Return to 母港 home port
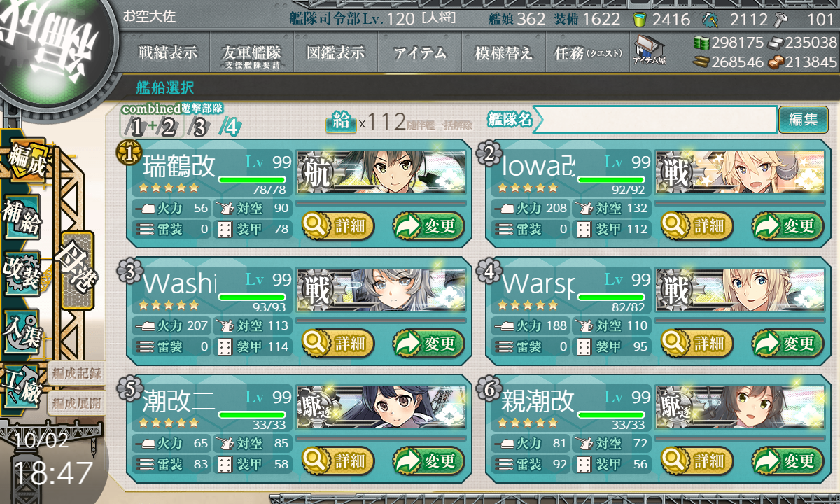 [x=77, y=270]
